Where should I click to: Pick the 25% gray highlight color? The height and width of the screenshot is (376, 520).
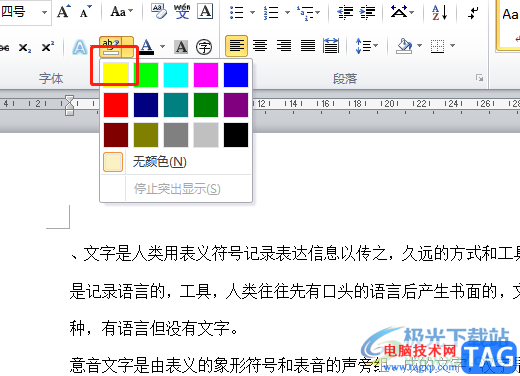206,135
